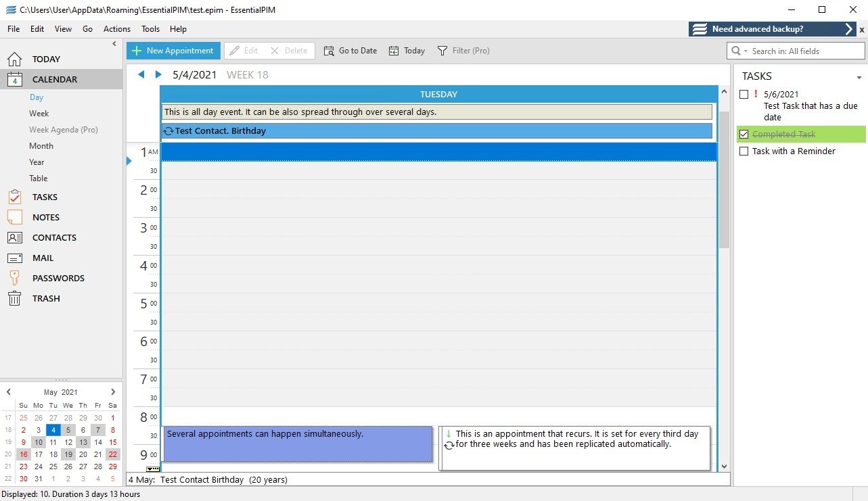868x501 pixels.
Task: Open the Tools menu
Action: point(150,29)
